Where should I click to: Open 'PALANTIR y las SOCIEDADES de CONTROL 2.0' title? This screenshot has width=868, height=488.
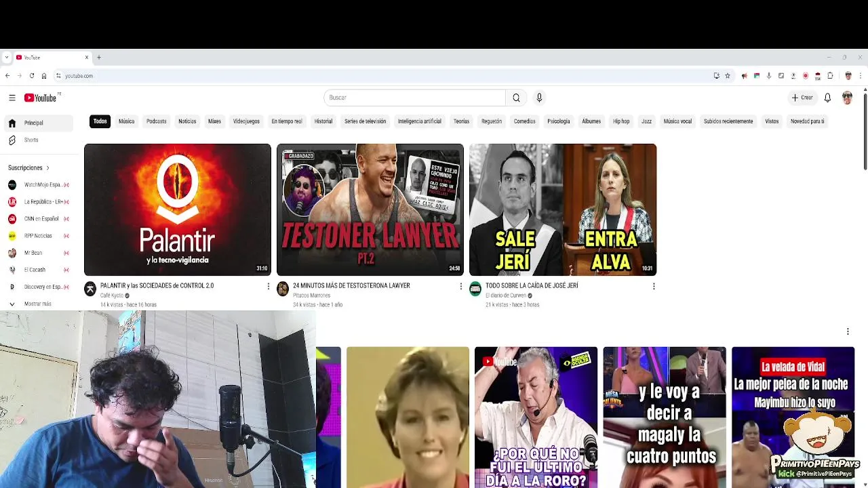157,285
